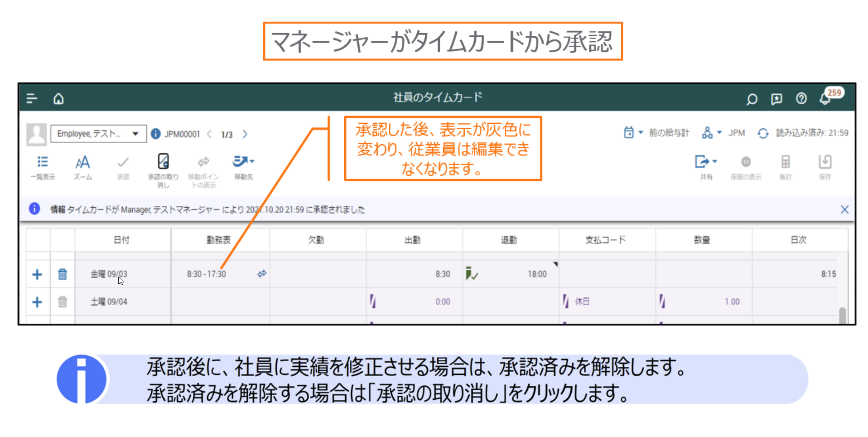Click 承認の取り消し to remove approval
The image size is (868, 437).
163,168
